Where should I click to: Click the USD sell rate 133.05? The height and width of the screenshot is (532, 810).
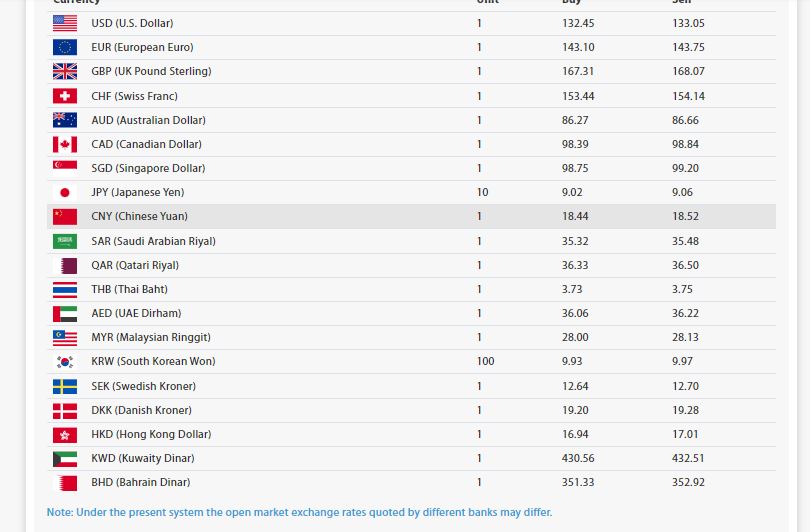(x=688, y=23)
